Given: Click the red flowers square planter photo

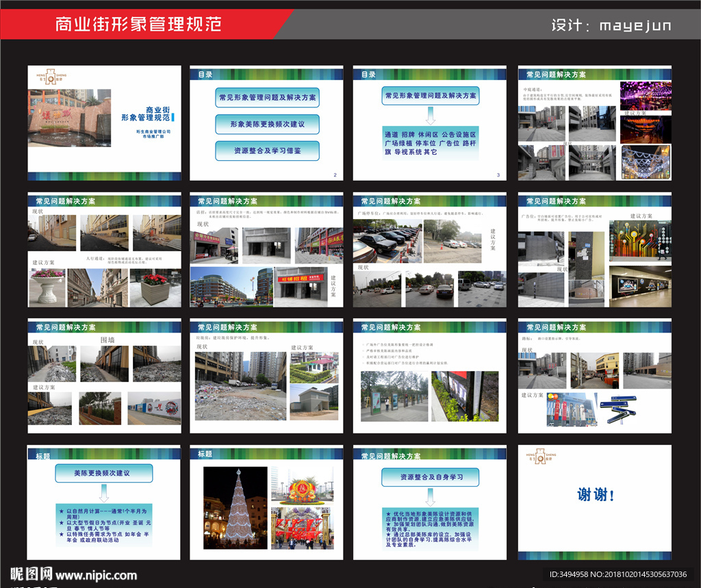Looking at the screenshot, I should click(x=155, y=287).
